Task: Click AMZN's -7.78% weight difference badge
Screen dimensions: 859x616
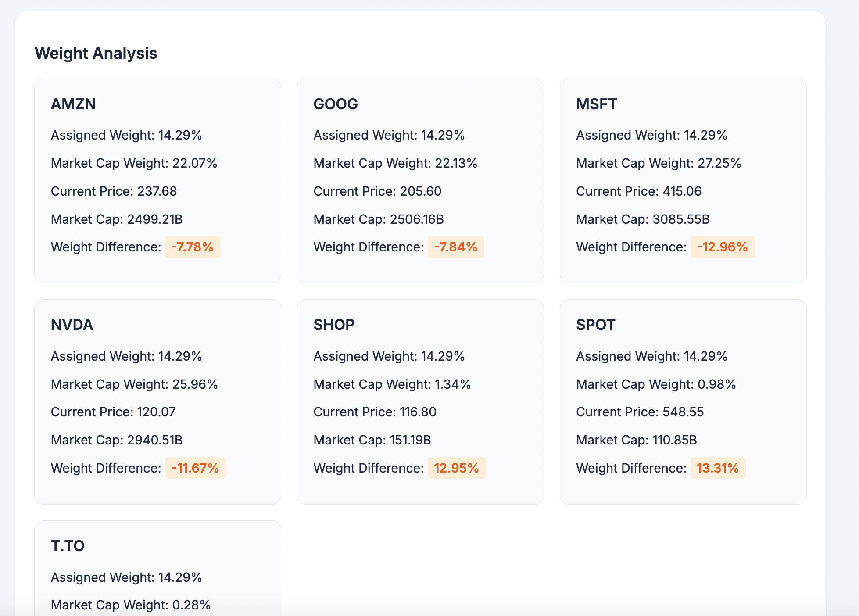Action: (193, 247)
